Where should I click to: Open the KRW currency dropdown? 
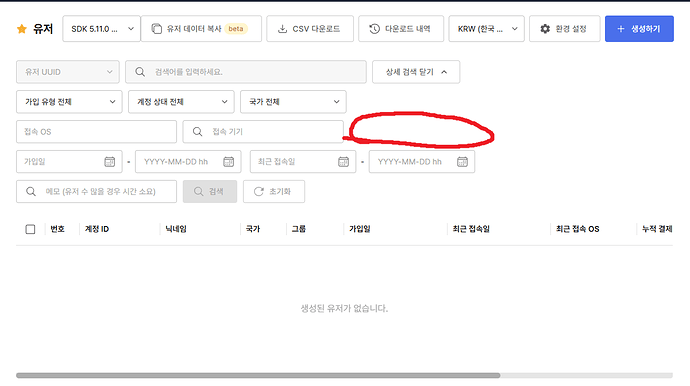[x=486, y=29]
